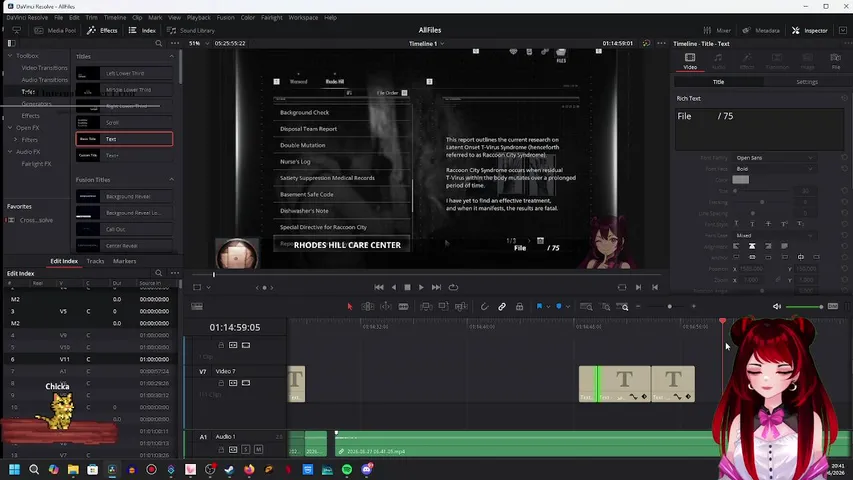Click the Replace Clip tool
Screen dimensions: 853x480
(461, 306)
